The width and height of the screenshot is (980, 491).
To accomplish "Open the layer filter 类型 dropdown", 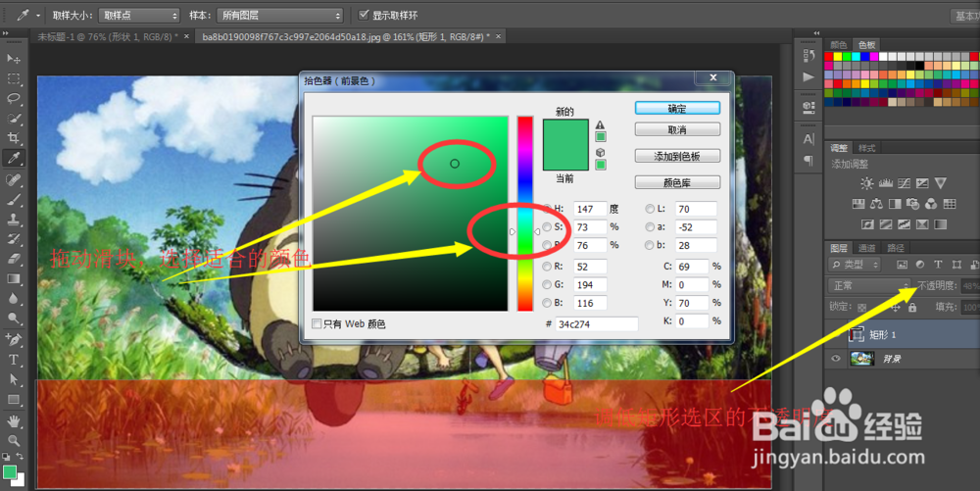I will click(x=855, y=265).
